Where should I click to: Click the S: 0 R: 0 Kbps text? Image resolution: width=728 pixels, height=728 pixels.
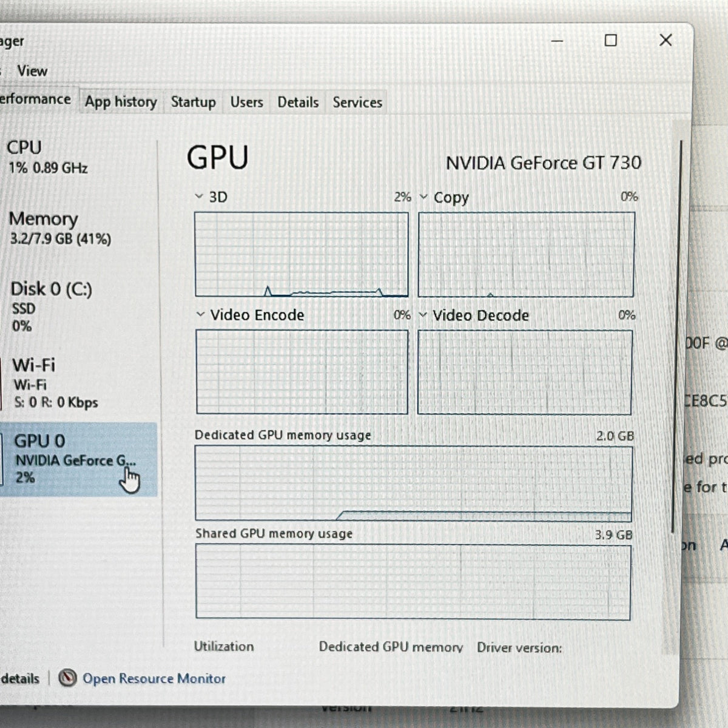(x=56, y=402)
